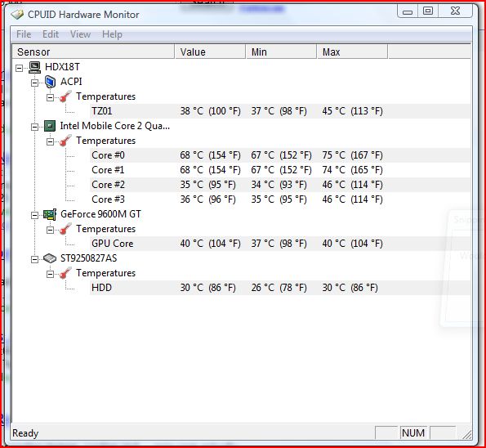The image size is (486, 448).
Task: Click Core #1 max 74 °C (165 °F)
Action: (x=352, y=170)
